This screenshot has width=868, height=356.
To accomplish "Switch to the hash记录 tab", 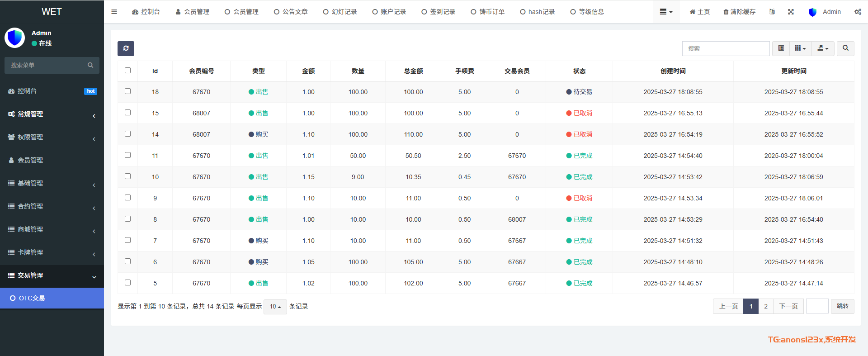I will click(x=537, y=12).
